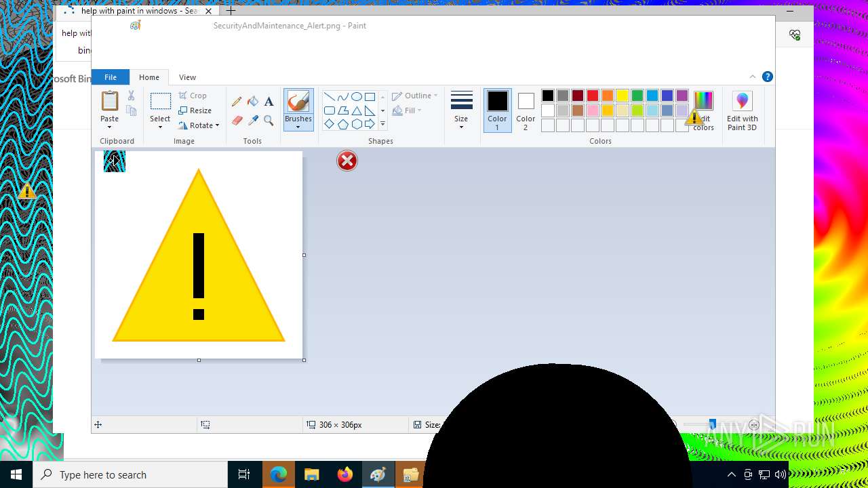Select the Triangle shape

pos(357,110)
